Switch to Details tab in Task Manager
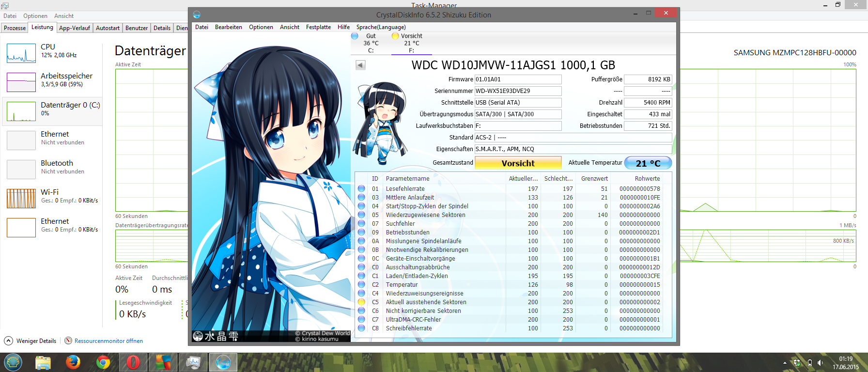 click(162, 28)
